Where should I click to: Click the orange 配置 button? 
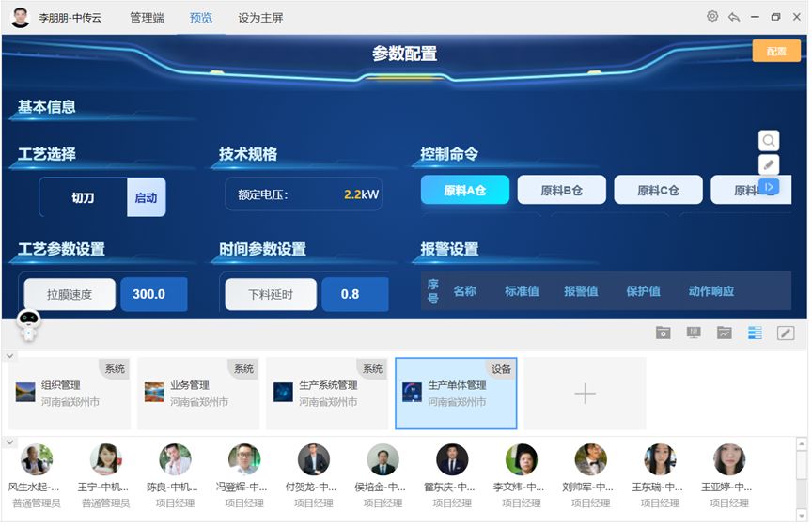pyautogui.click(x=776, y=52)
